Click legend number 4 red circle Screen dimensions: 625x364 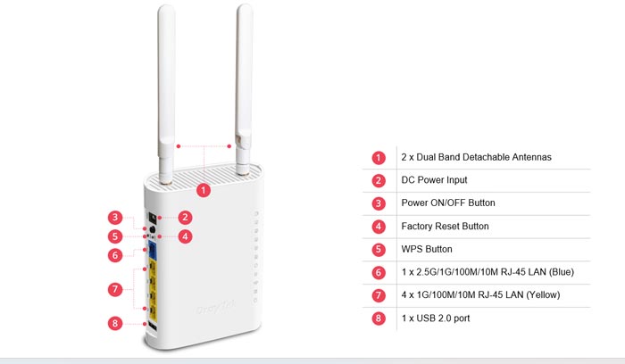(379, 227)
